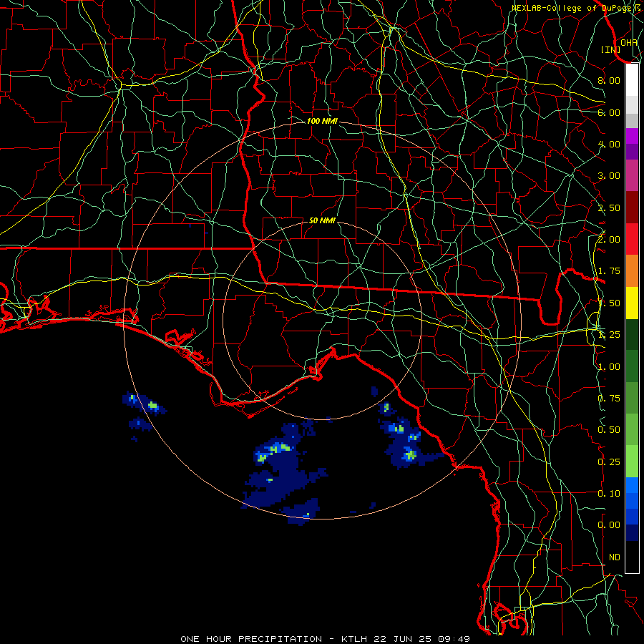This screenshot has height=644, width=644.
Task: Click the [IN] units label
Action: click(611, 49)
